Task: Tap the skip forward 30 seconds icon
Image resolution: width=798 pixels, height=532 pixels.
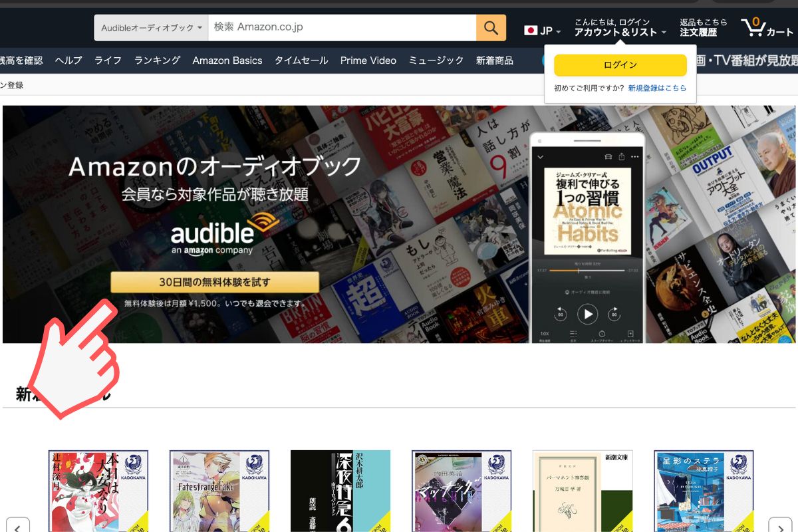Action: (x=614, y=314)
